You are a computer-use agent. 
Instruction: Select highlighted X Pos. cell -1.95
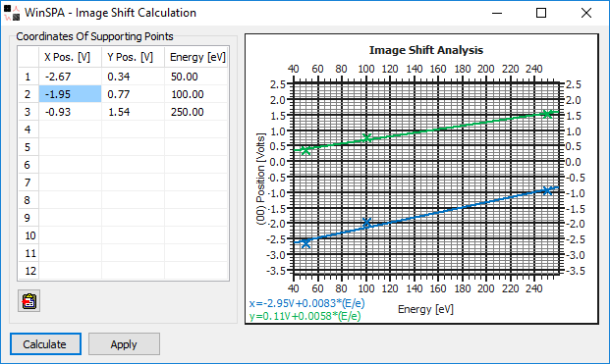pyautogui.click(x=70, y=94)
